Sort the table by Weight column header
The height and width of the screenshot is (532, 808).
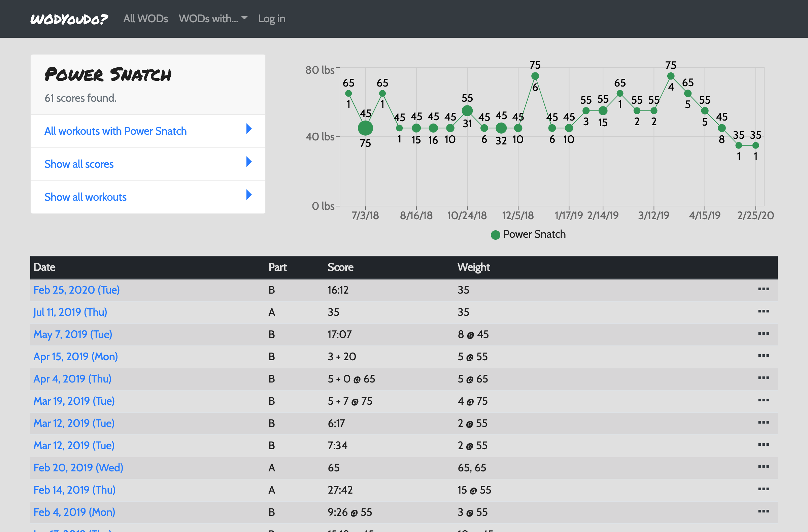coord(473,267)
